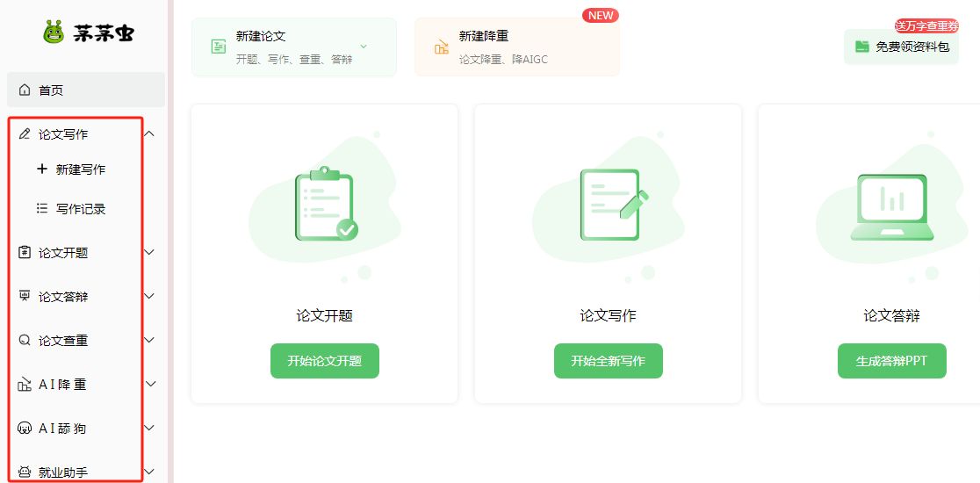Image resolution: width=980 pixels, height=483 pixels.
Task: Click the clipboard illustration above 论文开题
Action: point(327,204)
